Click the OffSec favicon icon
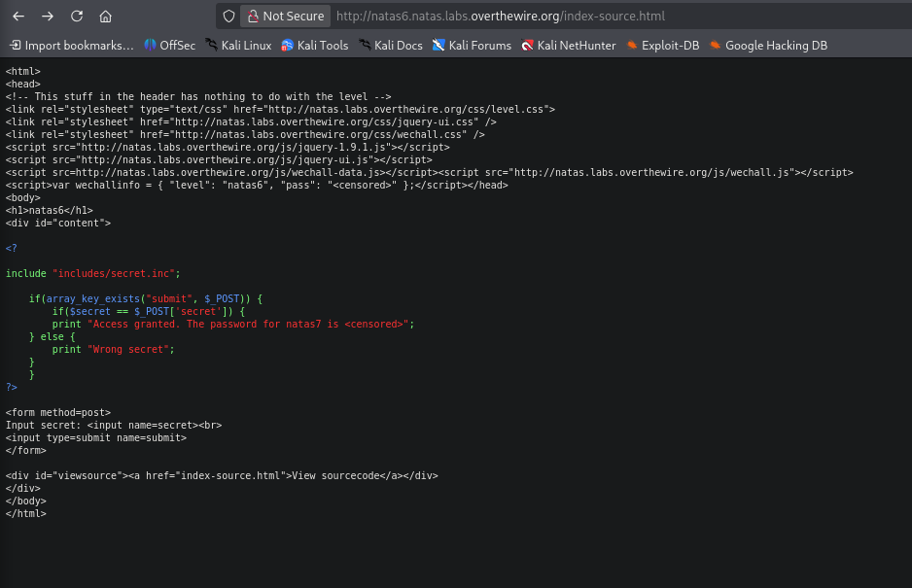 150,46
